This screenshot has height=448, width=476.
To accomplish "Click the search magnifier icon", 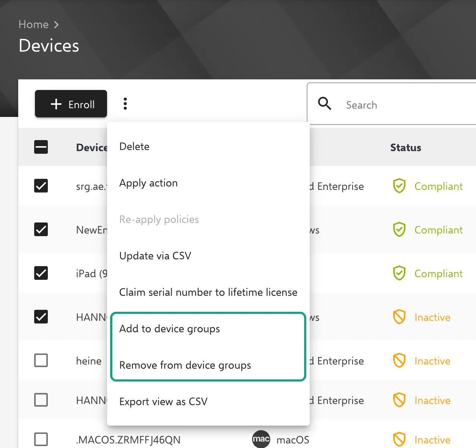I will pos(325,103).
